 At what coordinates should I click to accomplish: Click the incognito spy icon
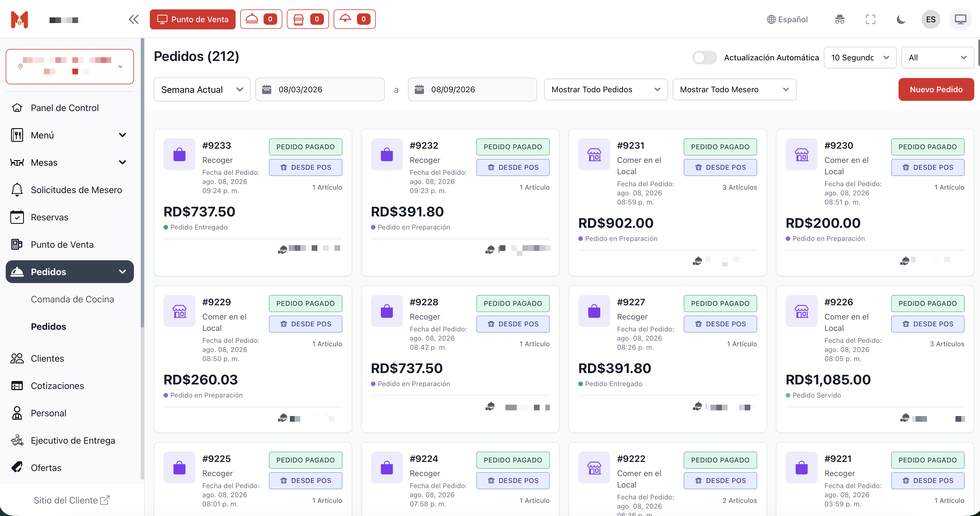click(840, 19)
